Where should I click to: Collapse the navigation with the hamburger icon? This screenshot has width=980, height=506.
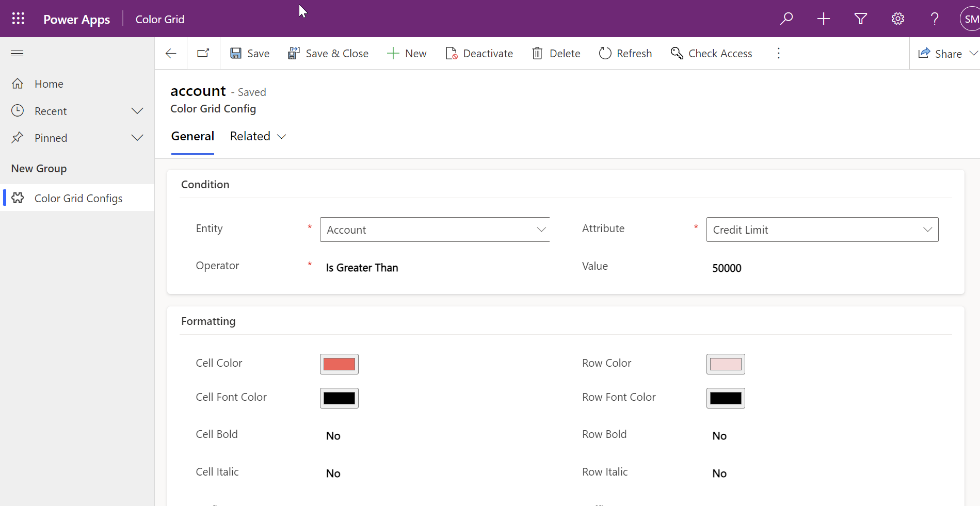pyautogui.click(x=17, y=53)
